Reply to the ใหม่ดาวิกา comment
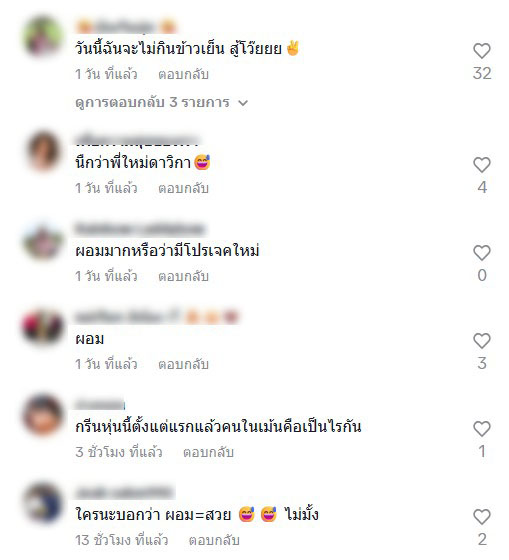Screen dimensions: 509x560 pyautogui.click(x=183, y=188)
